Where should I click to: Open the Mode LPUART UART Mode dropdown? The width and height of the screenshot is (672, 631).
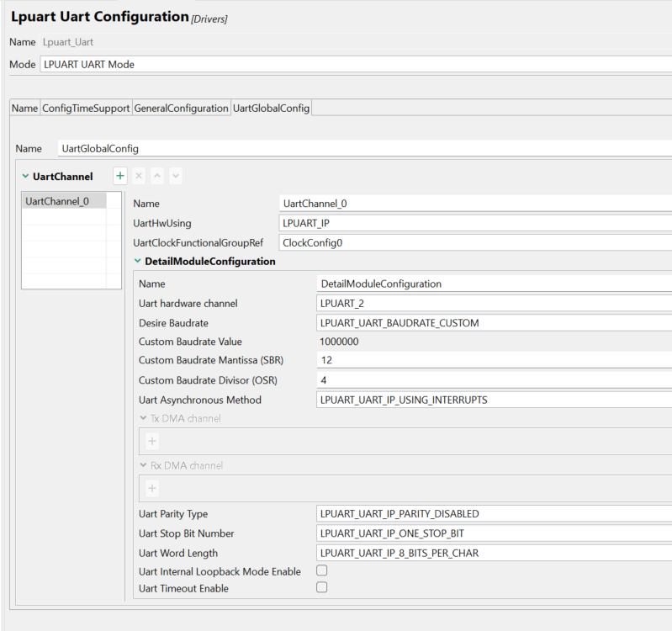pos(355,64)
